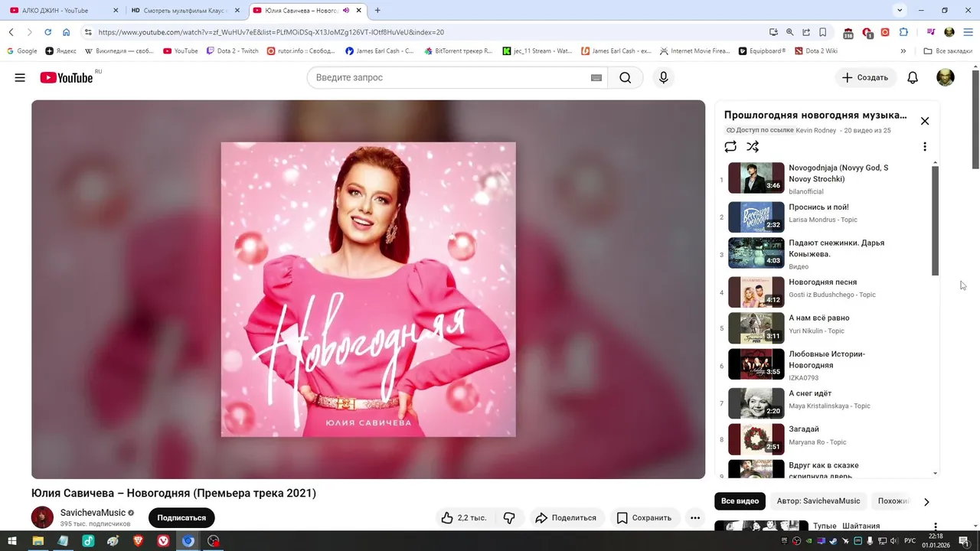The height and width of the screenshot is (551, 980).
Task: Click the Создать button
Action: pos(865,77)
